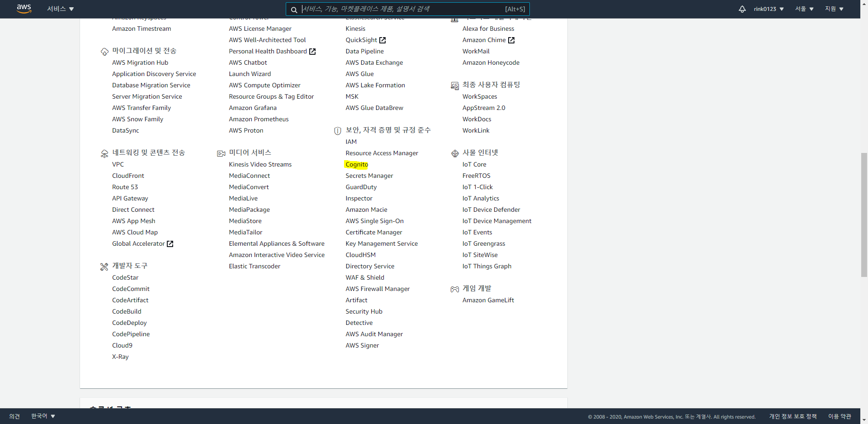Open Amazon Timestream link
868x424 pixels.
coord(142,29)
